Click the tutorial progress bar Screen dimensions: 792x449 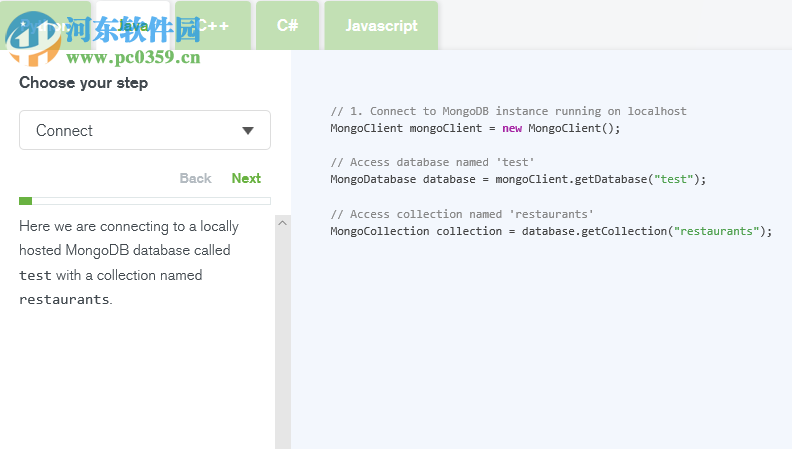[x=144, y=201]
